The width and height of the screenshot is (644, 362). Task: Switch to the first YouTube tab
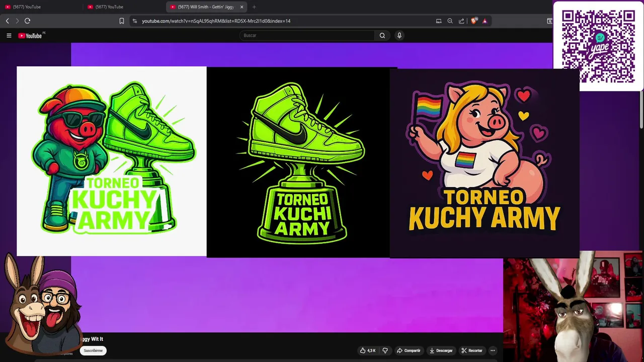[x=42, y=7]
